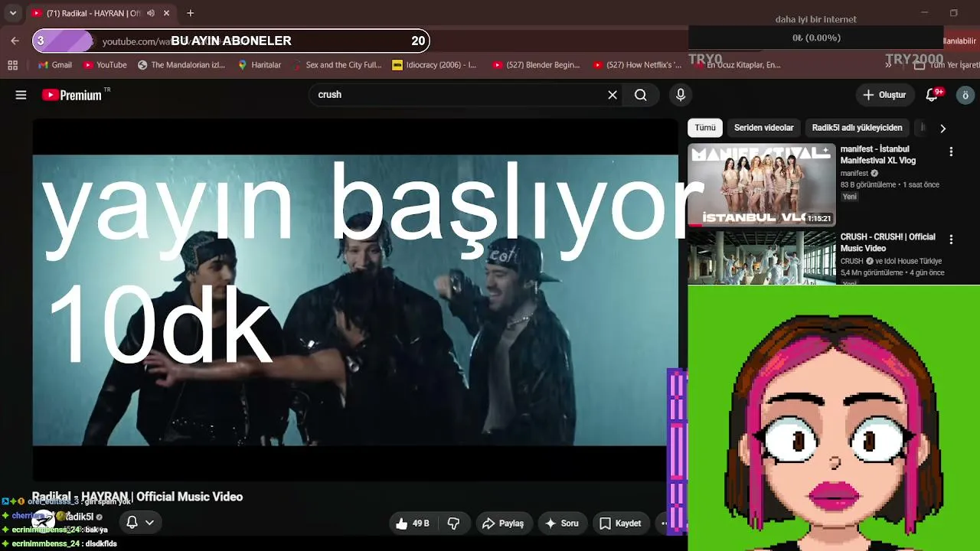Open The Mandalorian izl... bookmark
This screenshot has height=551, width=980.
tap(181, 65)
